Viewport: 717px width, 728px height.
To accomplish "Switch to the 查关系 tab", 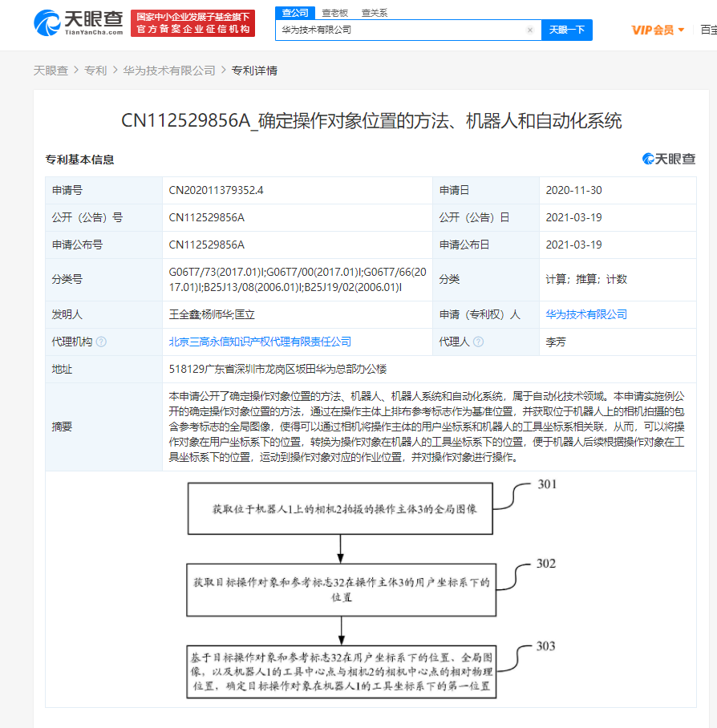I will pyautogui.click(x=371, y=13).
